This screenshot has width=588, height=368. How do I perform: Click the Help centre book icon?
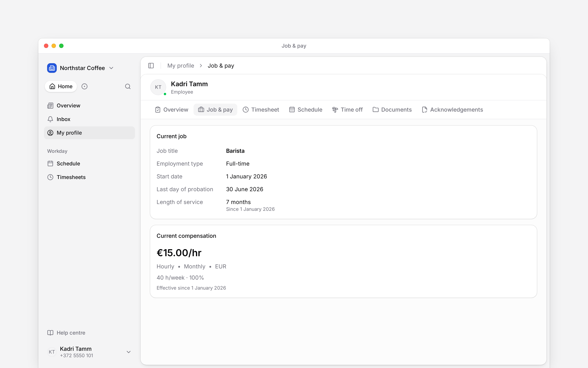(x=50, y=333)
